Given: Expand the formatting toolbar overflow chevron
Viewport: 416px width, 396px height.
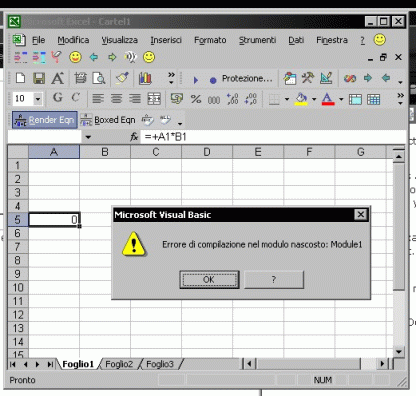Looking at the screenshot, I should tap(400, 99).
